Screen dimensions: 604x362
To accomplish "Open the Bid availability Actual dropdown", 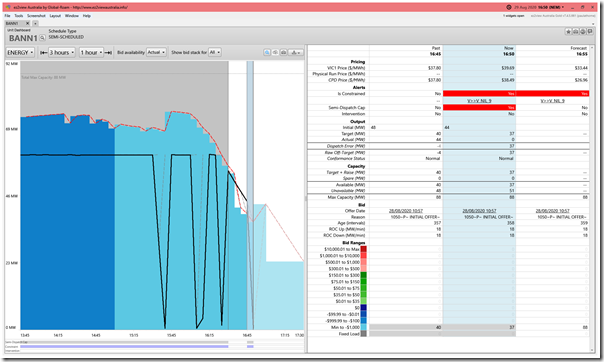I will coord(156,52).
